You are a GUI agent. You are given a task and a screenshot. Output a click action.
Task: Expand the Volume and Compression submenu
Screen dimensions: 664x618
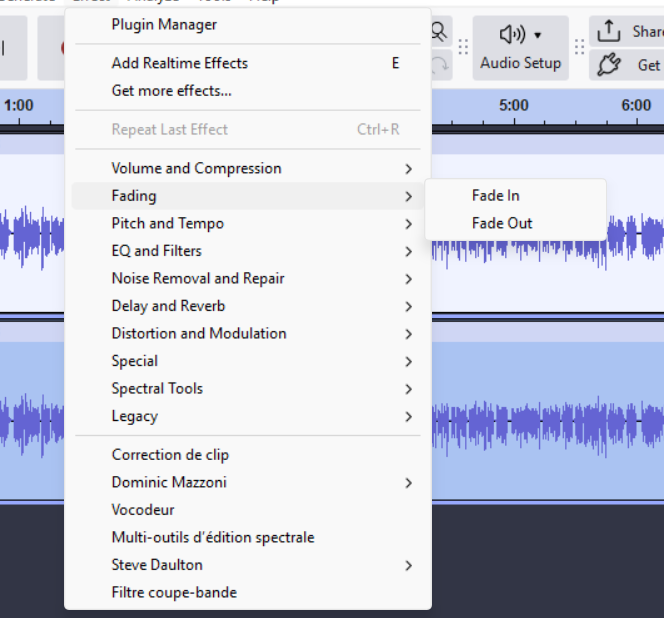tap(197, 168)
